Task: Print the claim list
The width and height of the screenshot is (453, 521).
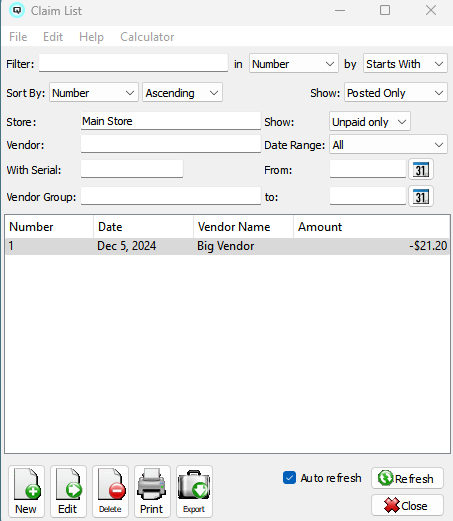Action: [x=152, y=491]
